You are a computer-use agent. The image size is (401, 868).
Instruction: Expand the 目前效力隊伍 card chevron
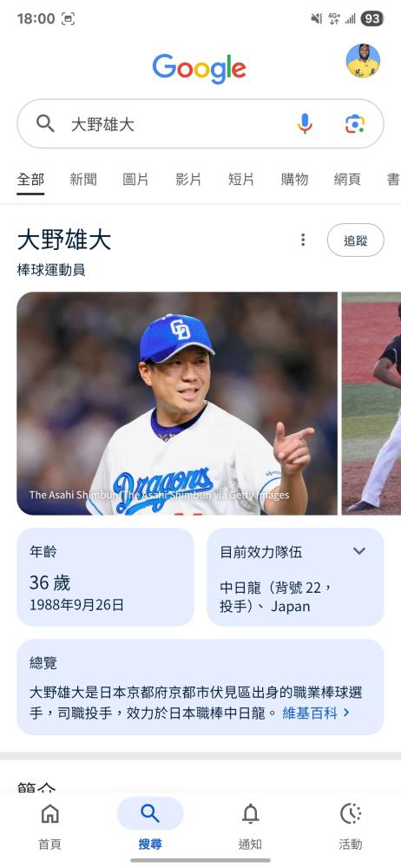(359, 551)
